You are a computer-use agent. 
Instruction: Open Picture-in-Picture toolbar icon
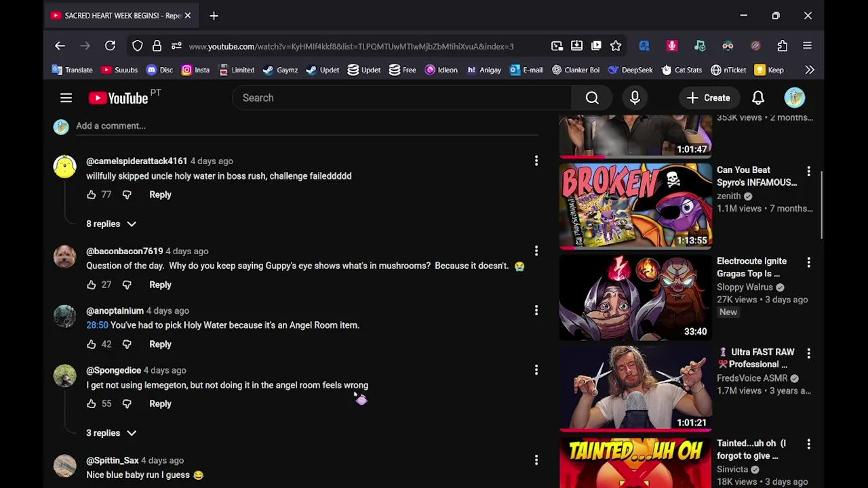557,46
